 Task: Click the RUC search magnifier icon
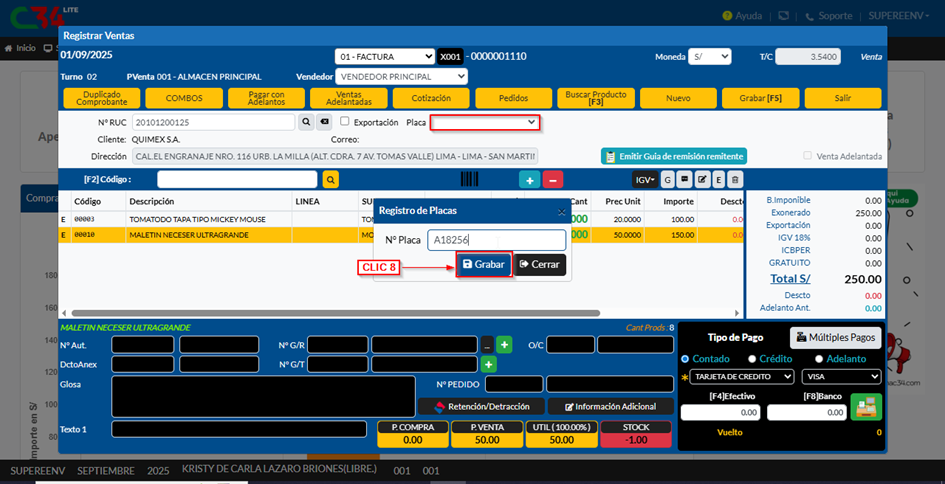coord(307,122)
